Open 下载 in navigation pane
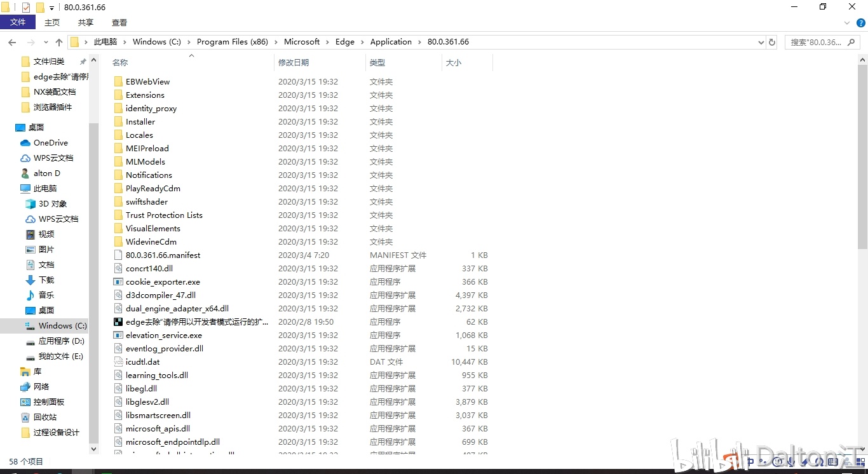This screenshot has height=474, width=868. point(46,280)
